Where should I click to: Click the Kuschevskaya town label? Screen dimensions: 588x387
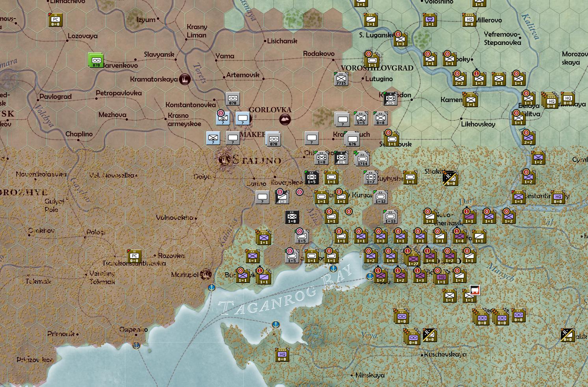coord(445,354)
